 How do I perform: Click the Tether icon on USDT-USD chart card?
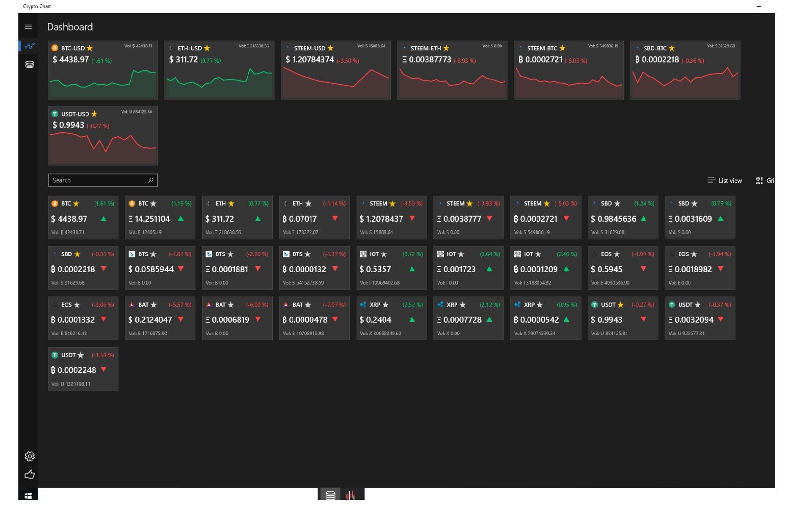(x=55, y=114)
